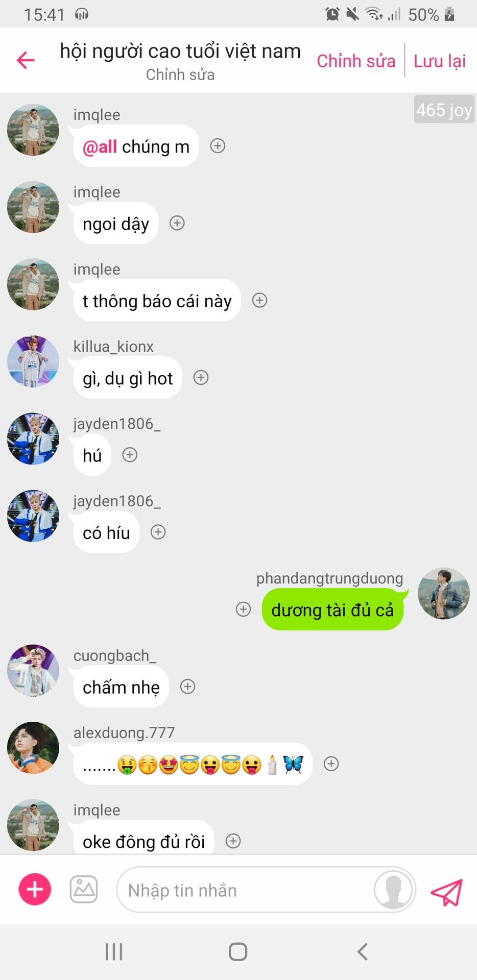Tap the Android recent apps button
The image size is (477, 980).
click(x=114, y=951)
